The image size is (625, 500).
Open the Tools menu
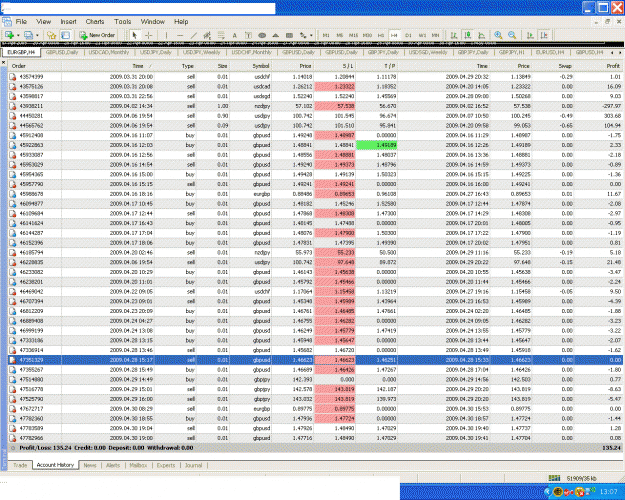pos(122,22)
